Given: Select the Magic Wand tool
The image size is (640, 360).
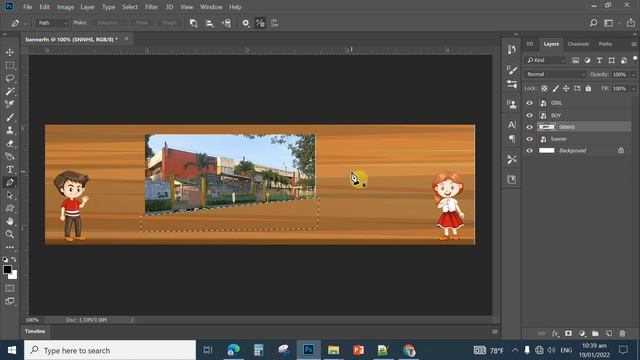Looking at the screenshot, I should [x=10, y=91].
